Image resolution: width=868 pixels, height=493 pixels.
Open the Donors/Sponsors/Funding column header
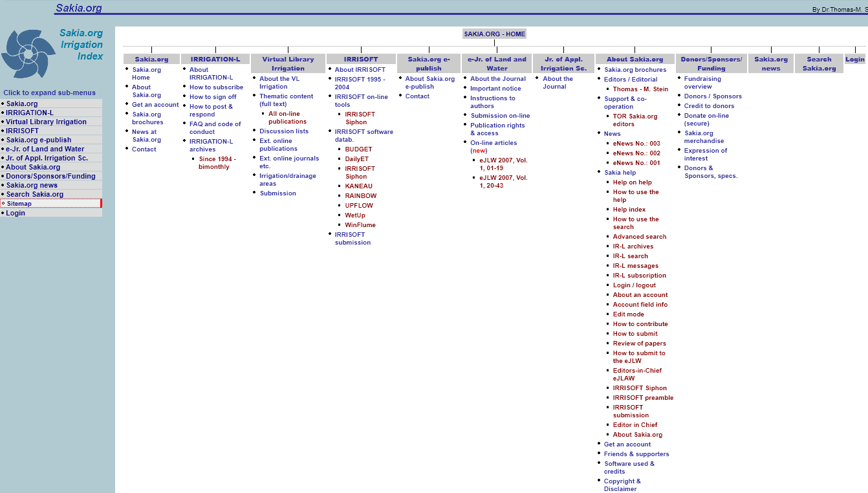tap(711, 63)
